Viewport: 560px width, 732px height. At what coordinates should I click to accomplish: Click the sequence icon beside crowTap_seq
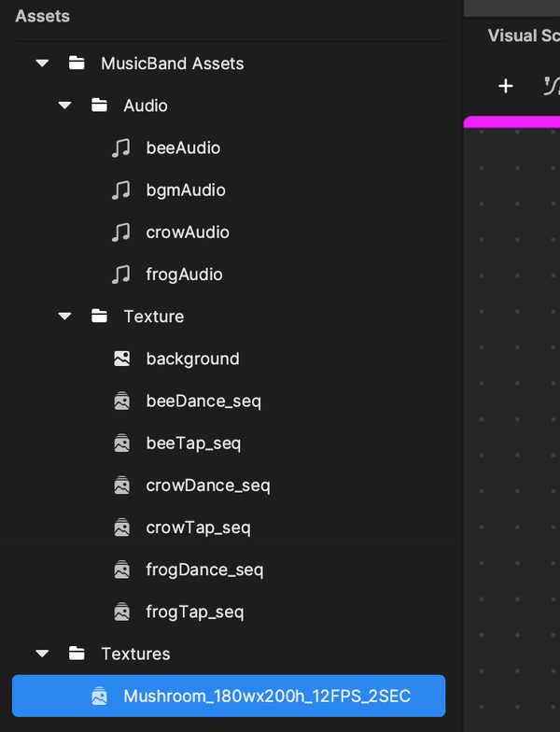tap(121, 528)
